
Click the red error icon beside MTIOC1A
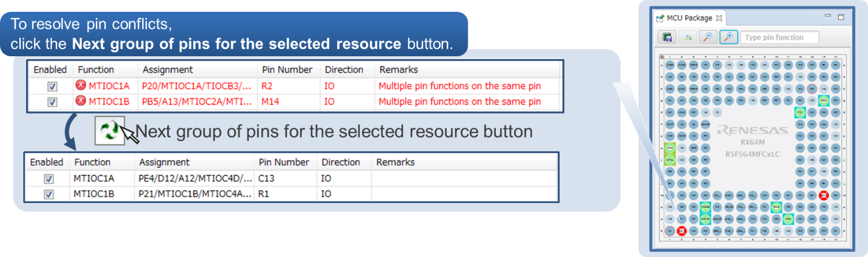click(x=81, y=85)
